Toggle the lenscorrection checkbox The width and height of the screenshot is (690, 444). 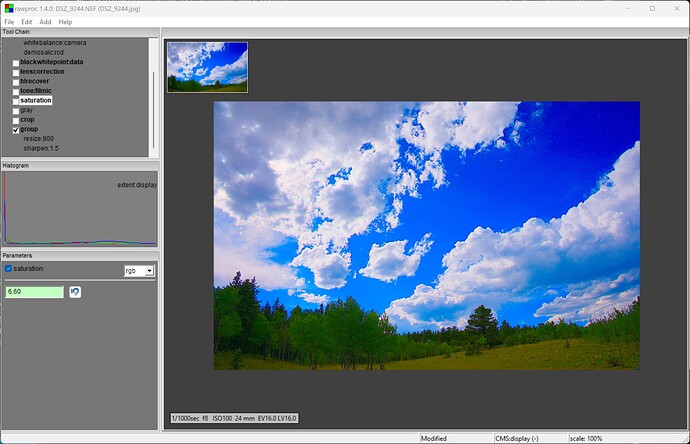click(x=16, y=73)
